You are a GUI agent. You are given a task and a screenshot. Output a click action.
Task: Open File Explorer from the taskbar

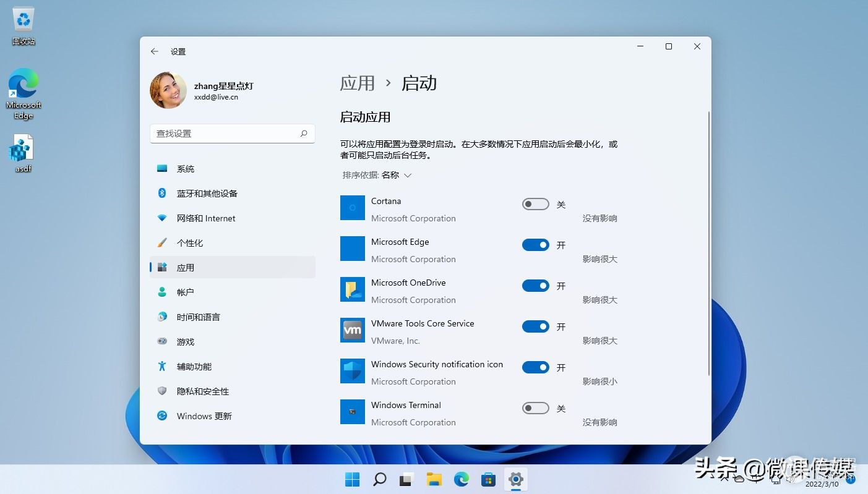point(434,479)
